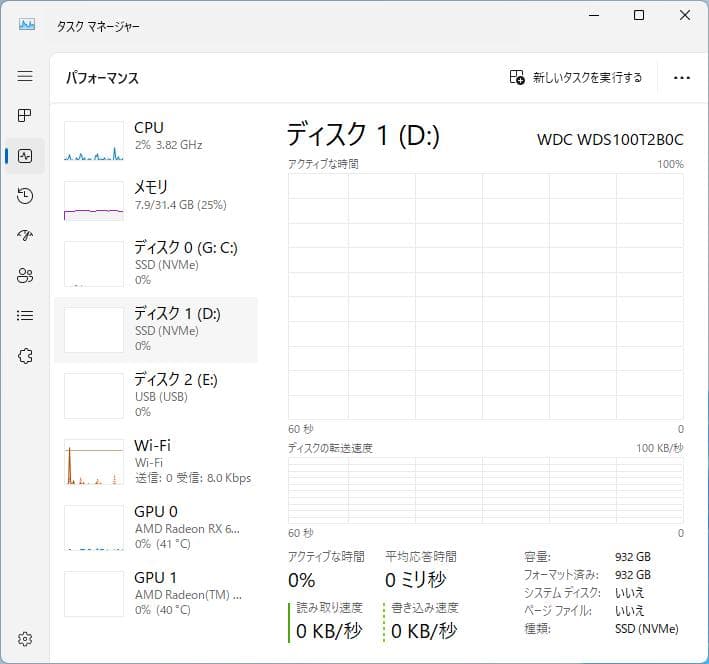Viewport: 709px width, 664px height.
Task: Select ディスク 2 (E:) USB item
Action: click(156, 396)
